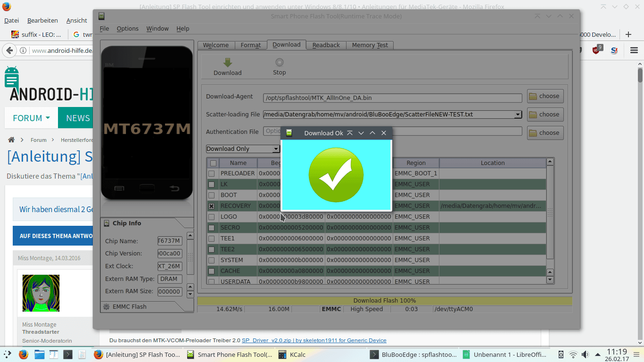The height and width of the screenshot is (362, 644).
Task: Click partition table bottom scroll-down arrow
Action: tap(550, 280)
